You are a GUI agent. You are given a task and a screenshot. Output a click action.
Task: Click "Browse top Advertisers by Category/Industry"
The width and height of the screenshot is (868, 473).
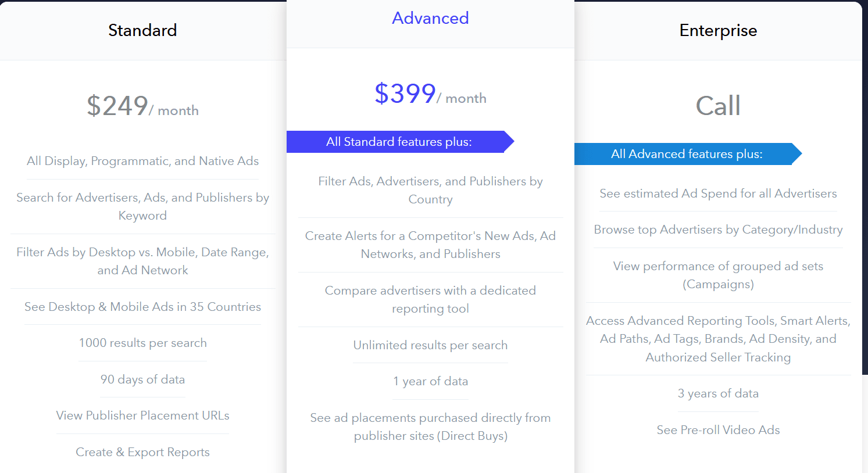pos(718,230)
